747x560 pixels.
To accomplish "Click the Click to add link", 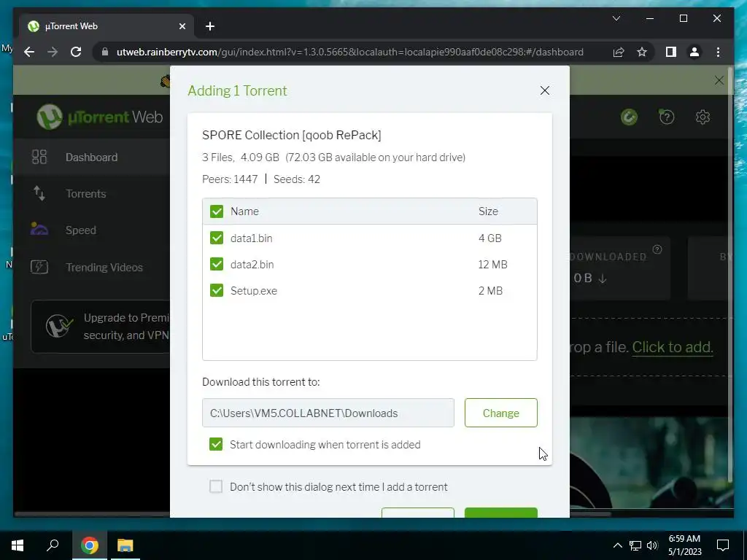I will coord(672,347).
